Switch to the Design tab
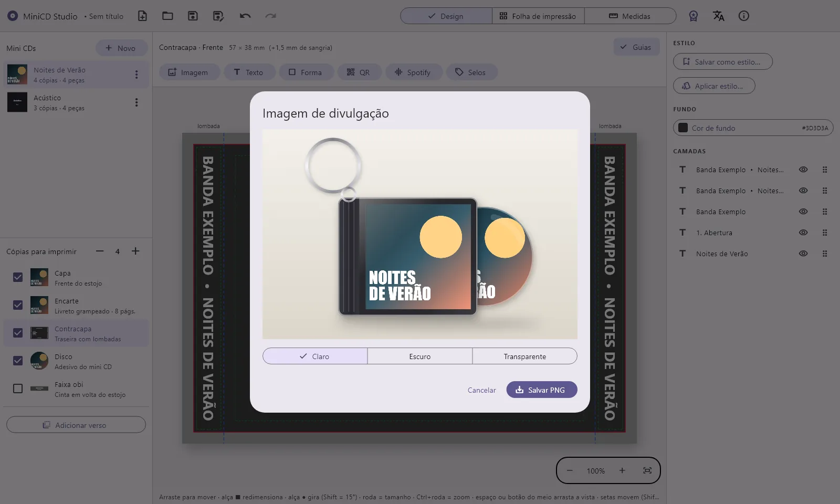 pos(446,16)
